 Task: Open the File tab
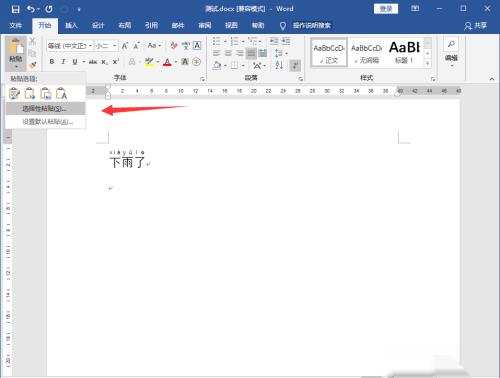tap(16, 26)
